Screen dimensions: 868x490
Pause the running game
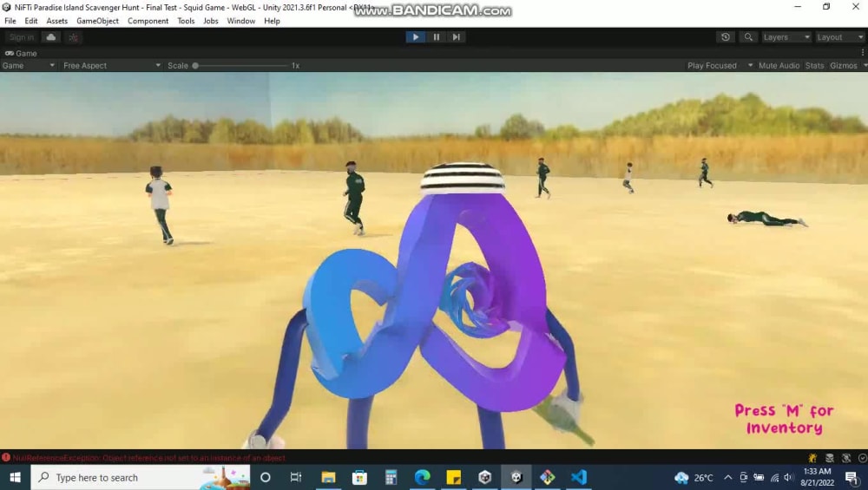pyautogui.click(x=437, y=37)
